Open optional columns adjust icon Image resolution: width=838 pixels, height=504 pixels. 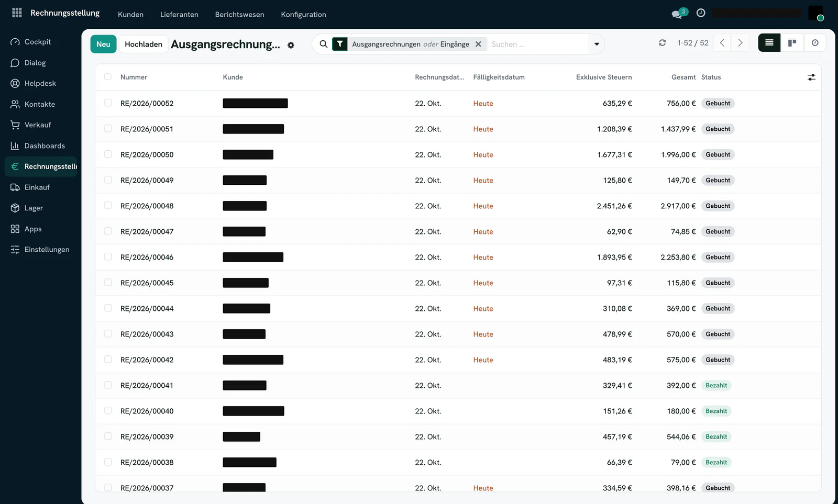point(811,77)
